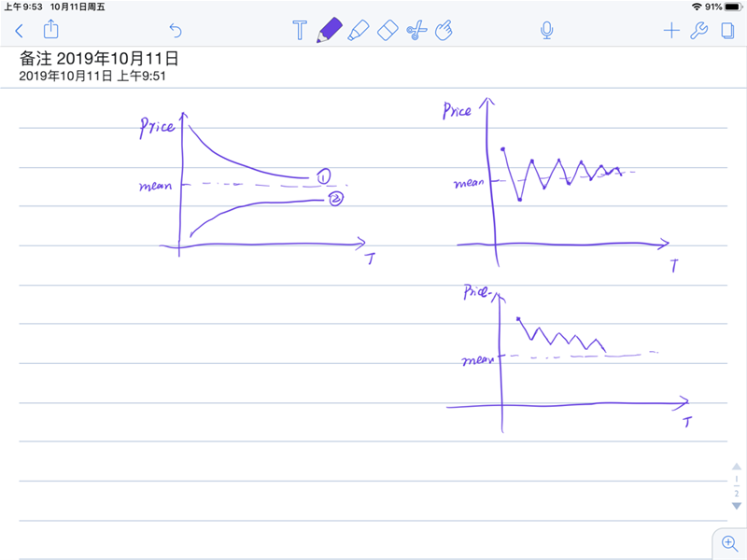
Task: Select the purple Pen tool
Action: pyautogui.click(x=330, y=30)
